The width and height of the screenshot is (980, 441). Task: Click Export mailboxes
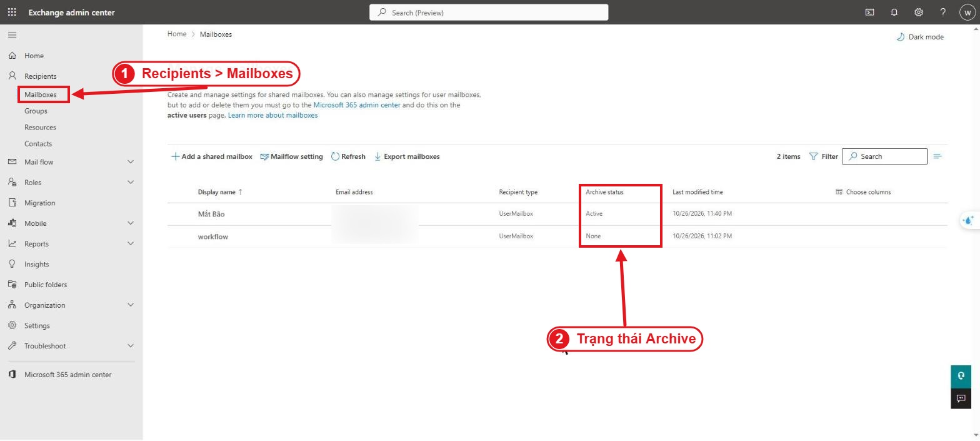click(407, 156)
